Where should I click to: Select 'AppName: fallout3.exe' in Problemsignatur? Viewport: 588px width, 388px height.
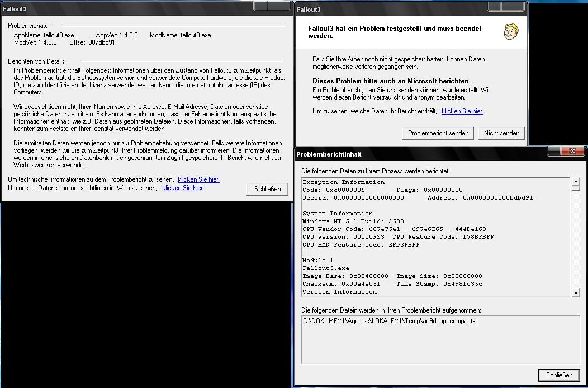(44, 35)
